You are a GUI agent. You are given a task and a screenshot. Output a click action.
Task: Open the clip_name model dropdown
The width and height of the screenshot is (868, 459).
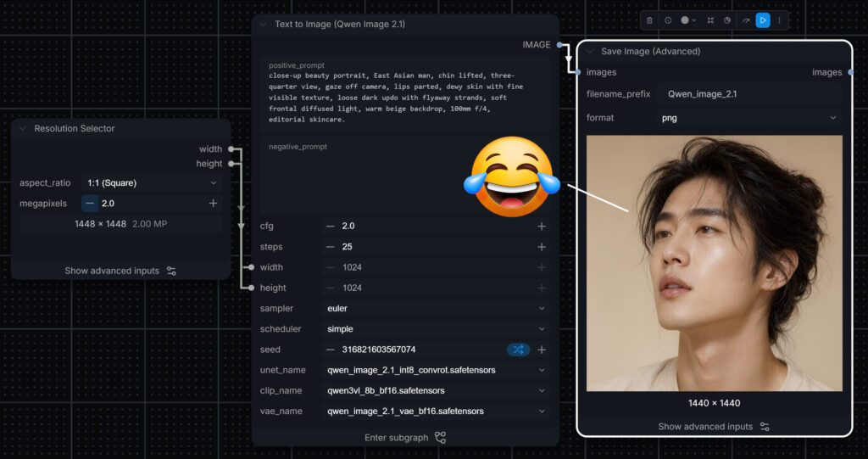point(436,391)
